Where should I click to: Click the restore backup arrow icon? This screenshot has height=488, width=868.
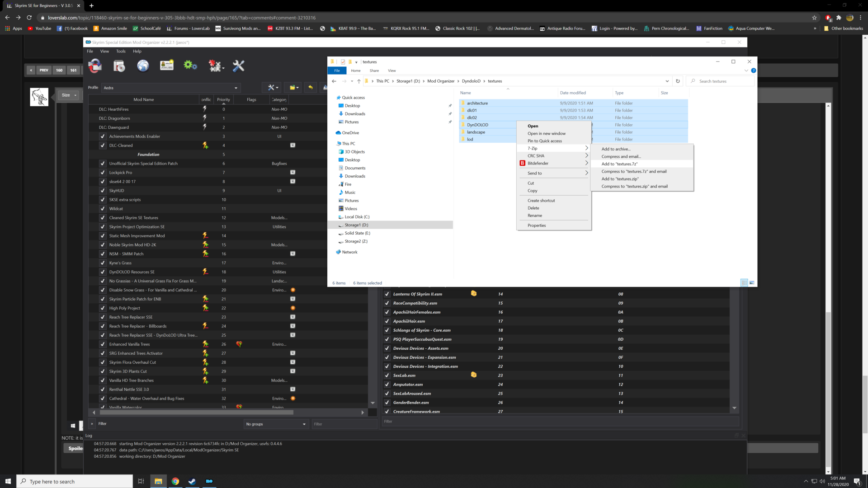311,88
